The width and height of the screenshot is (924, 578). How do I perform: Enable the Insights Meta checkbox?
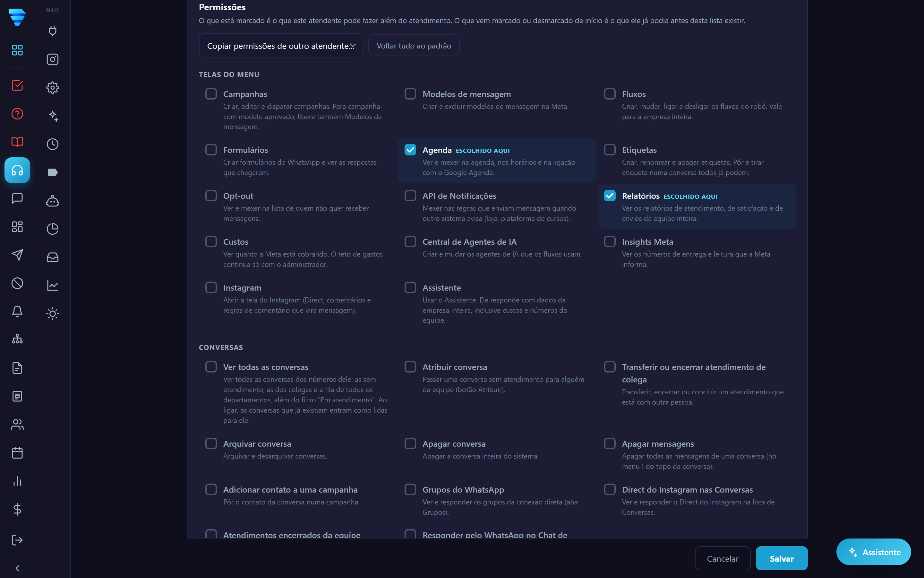click(x=610, y=241)
